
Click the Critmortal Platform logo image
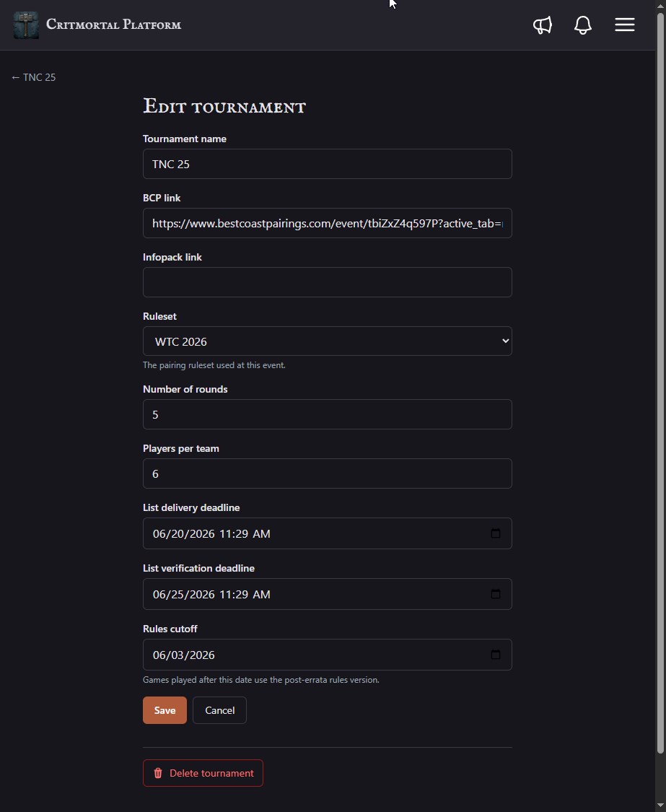click(26, 25)
